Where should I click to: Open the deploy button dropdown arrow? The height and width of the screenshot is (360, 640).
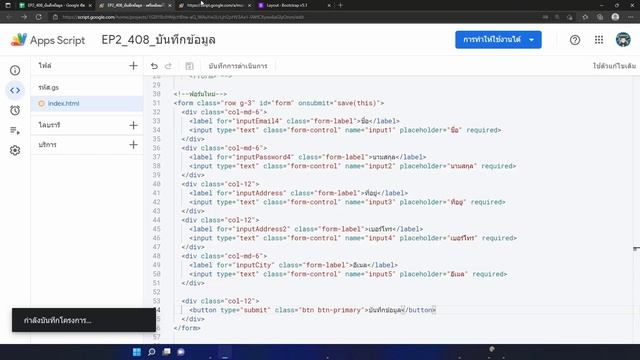[x=531, y=40]
